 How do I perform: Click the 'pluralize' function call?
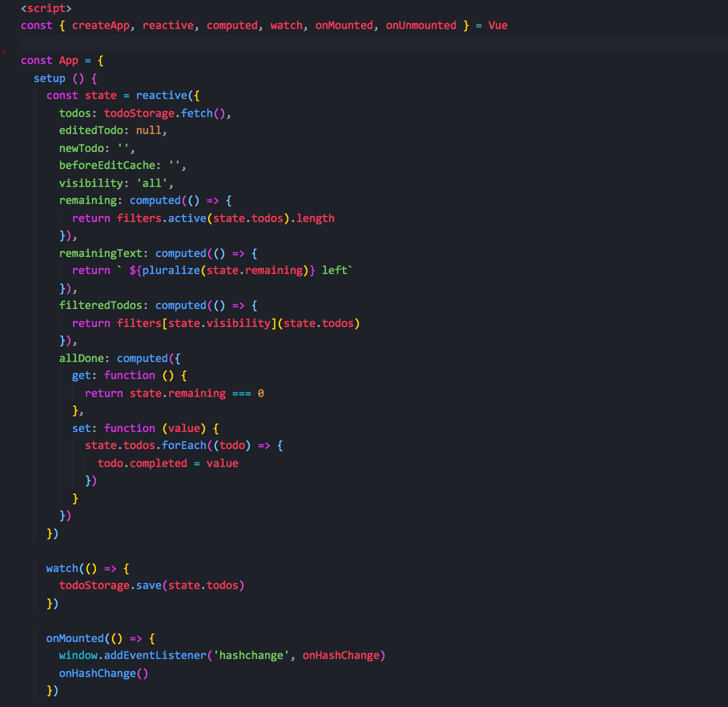pos(171,270)
